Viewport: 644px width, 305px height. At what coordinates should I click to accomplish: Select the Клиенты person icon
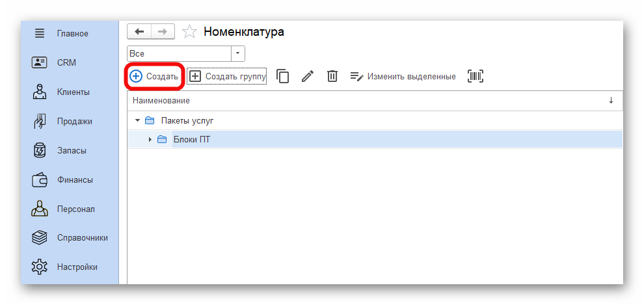tap(40, 92)
